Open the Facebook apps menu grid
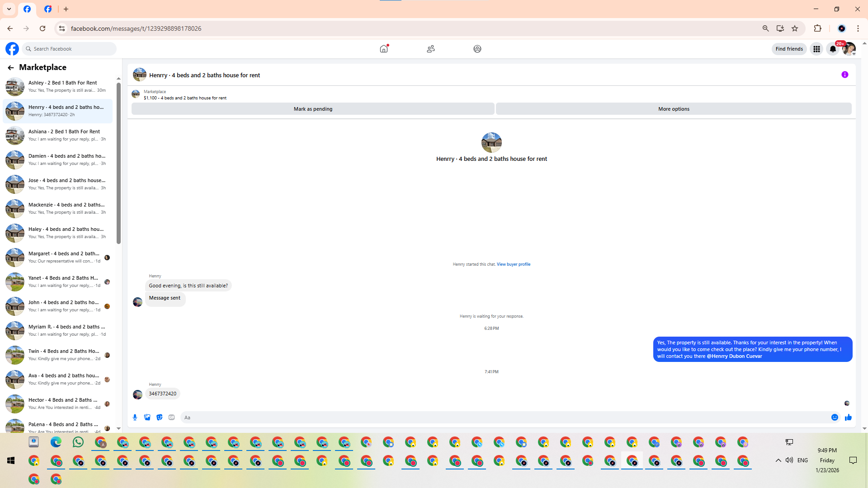The width and height of the screenshot is (868, 488). [x=816, y=49]
